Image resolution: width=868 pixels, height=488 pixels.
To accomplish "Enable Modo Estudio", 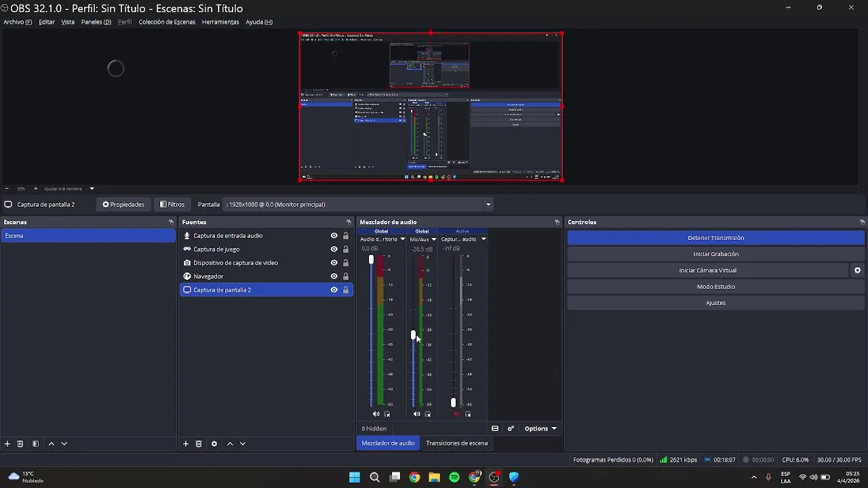I will (x=716, y=287).
